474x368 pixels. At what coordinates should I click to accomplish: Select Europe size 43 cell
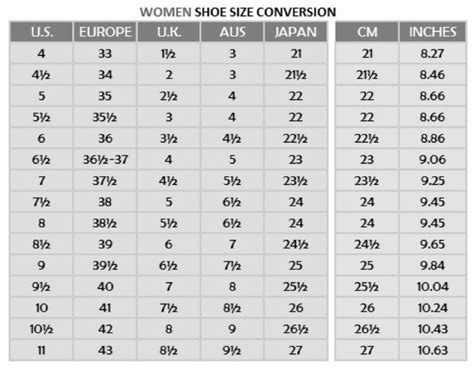(x=105, y=350)
